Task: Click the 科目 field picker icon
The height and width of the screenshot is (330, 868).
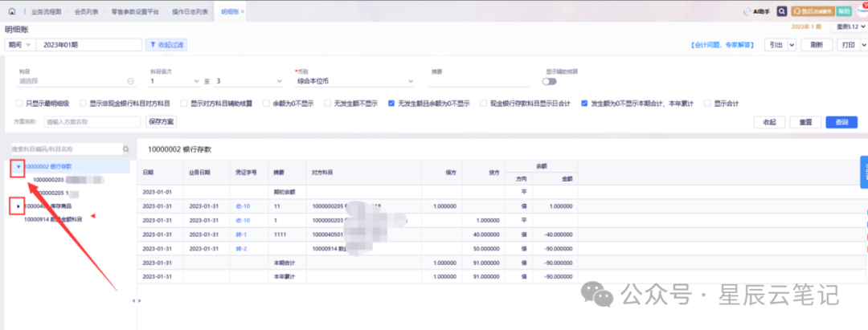Action: click(x=131, y=81)
